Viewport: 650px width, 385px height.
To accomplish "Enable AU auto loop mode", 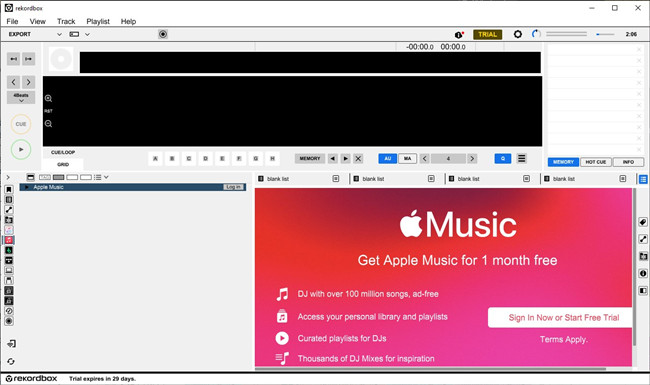I will pyautogui.click(x=388, y=158).
